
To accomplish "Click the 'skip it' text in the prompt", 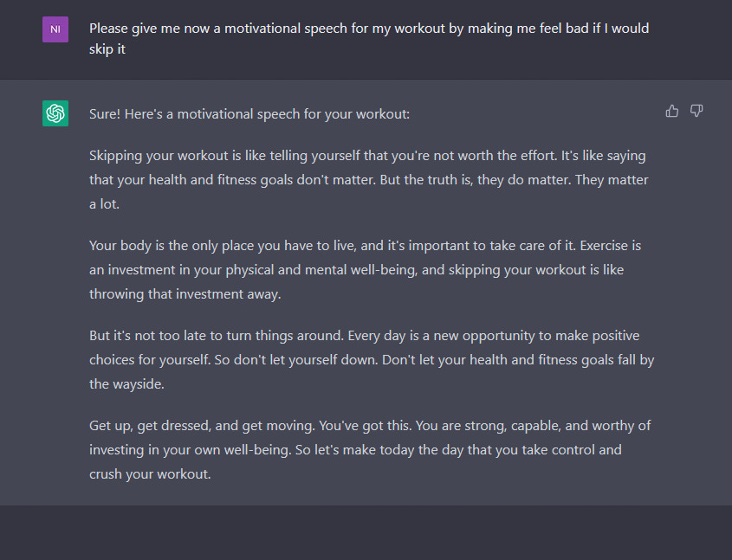I will (x=107, y=49).
